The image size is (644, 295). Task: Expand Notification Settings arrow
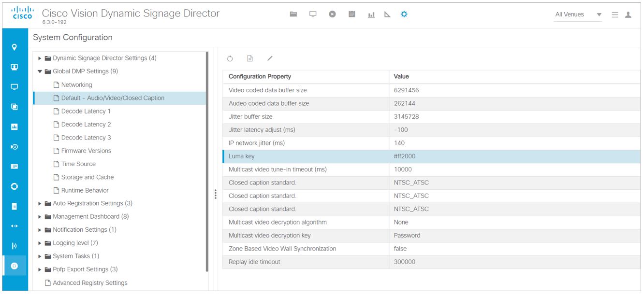[x=40, y=230]
